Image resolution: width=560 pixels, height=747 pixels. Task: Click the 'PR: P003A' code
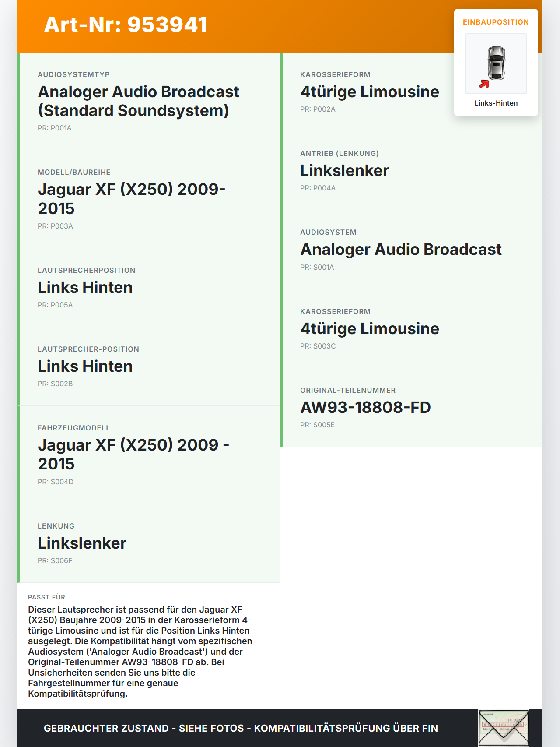coord(55,226)
